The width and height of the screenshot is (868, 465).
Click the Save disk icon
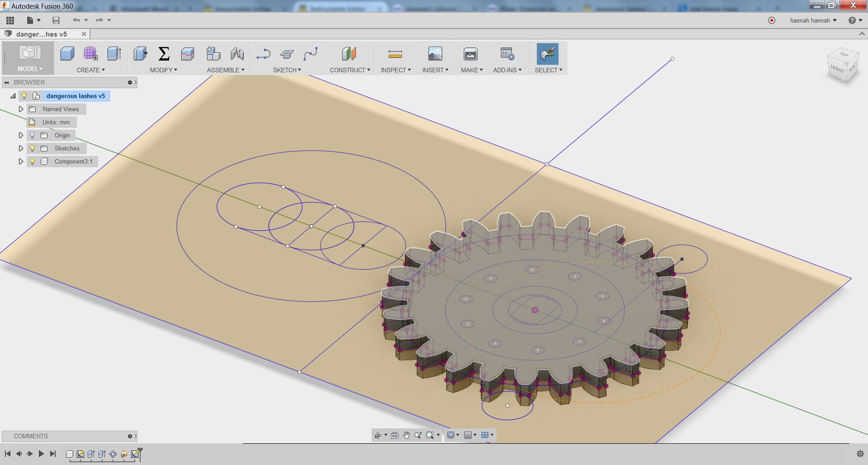tap(56, 20)
